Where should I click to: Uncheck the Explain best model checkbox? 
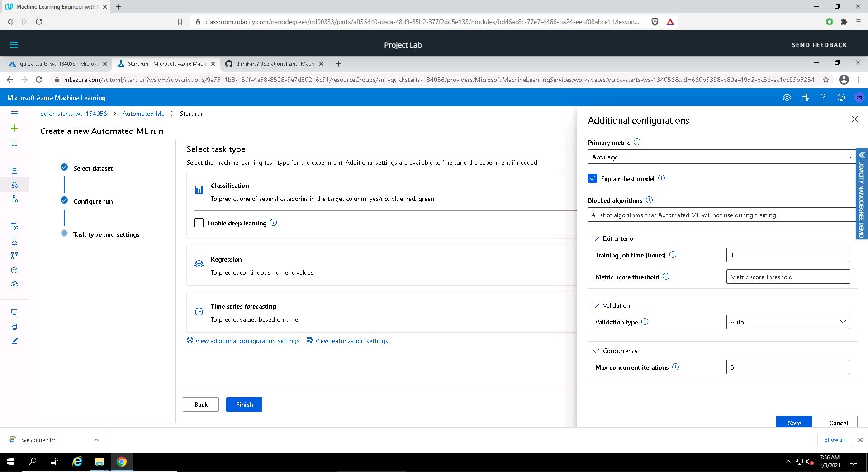(x=593, y=178)
